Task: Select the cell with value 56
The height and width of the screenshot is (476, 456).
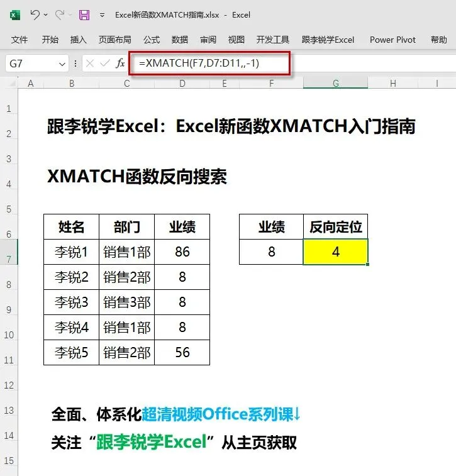Action: (182, 353)
